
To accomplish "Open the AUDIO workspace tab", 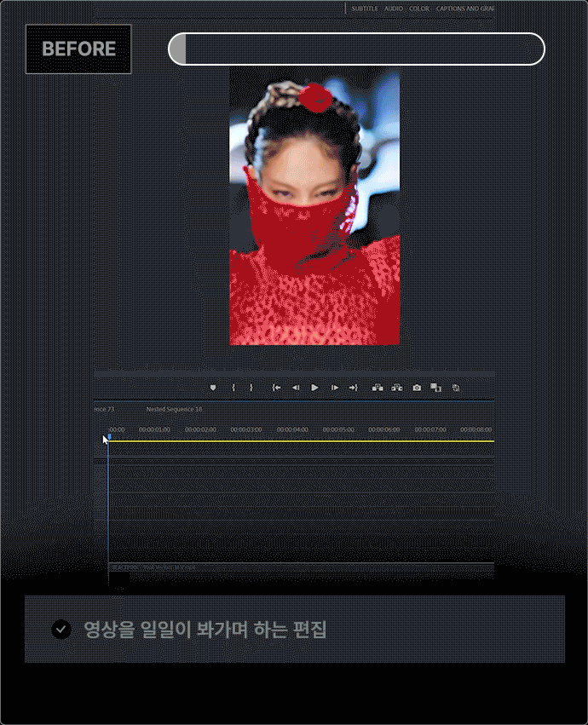I will pyautogui.click(x=394, y=9).
